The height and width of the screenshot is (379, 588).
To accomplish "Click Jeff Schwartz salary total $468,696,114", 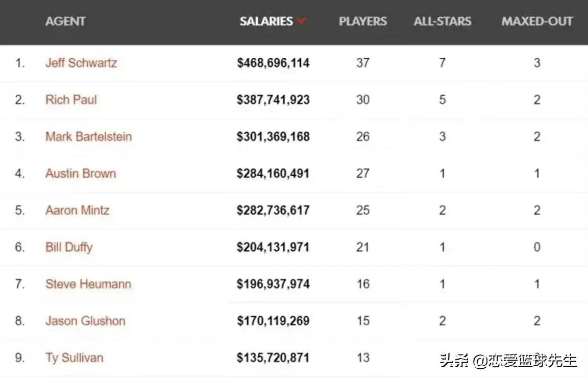I will click(273, 63).
